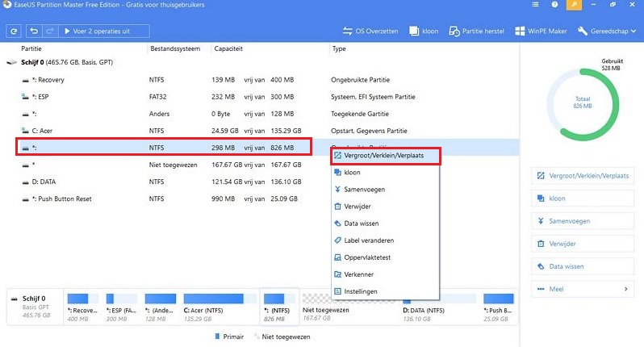Select Push B... 25.09 GB block in disk map
Viewport: 644px width, 347px height.
[498, 307]
